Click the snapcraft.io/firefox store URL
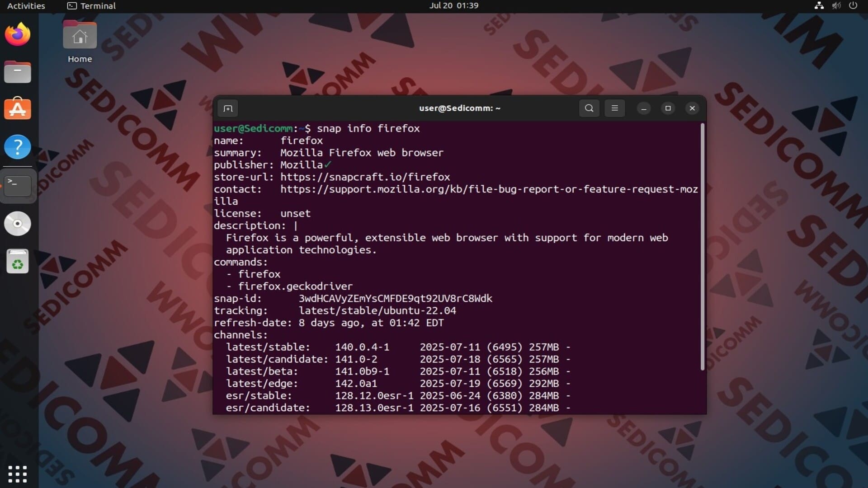Viewport: 868px width, 488px height. (365, 177)
